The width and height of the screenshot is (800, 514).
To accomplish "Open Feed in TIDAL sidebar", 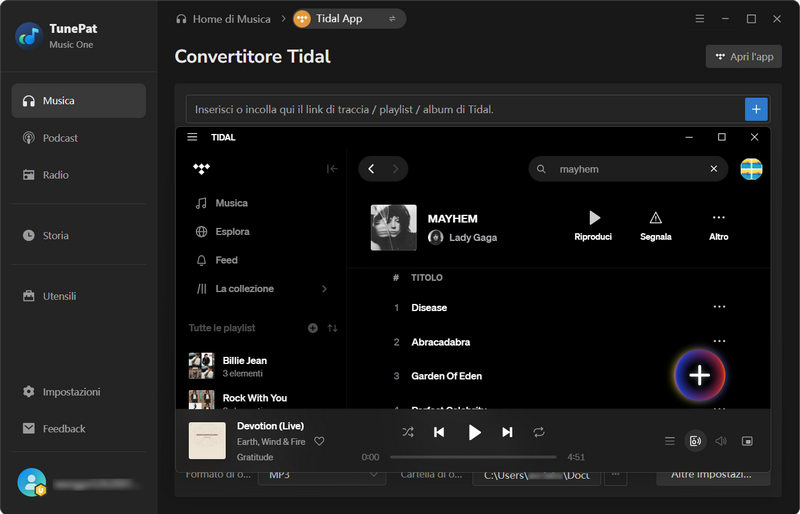I will click(x=217, y=260).
